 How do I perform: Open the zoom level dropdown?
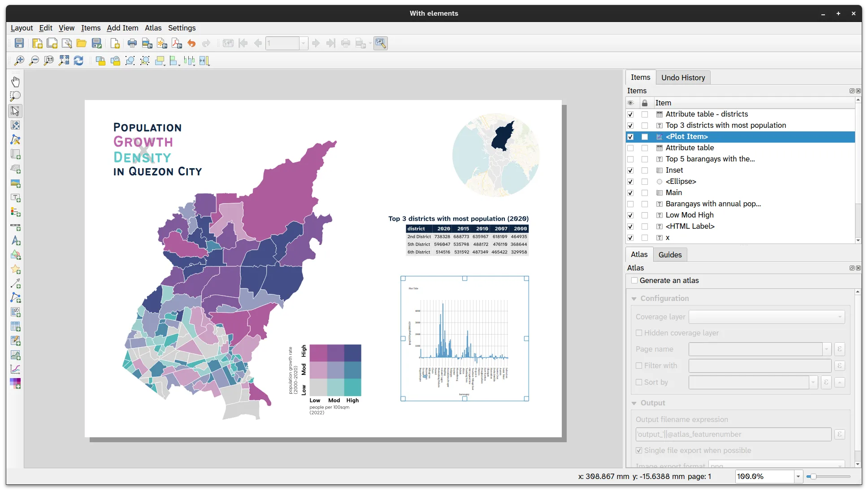coord(798,476)
